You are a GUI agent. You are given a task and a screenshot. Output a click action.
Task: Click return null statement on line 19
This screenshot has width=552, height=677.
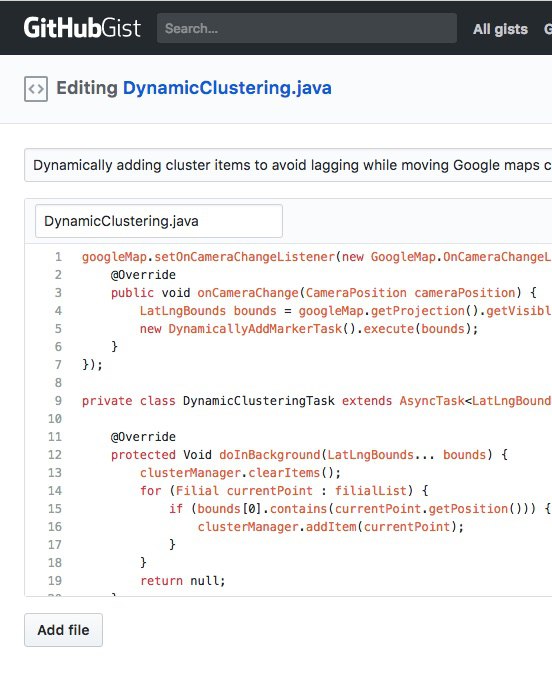click(x=182, y=581)
